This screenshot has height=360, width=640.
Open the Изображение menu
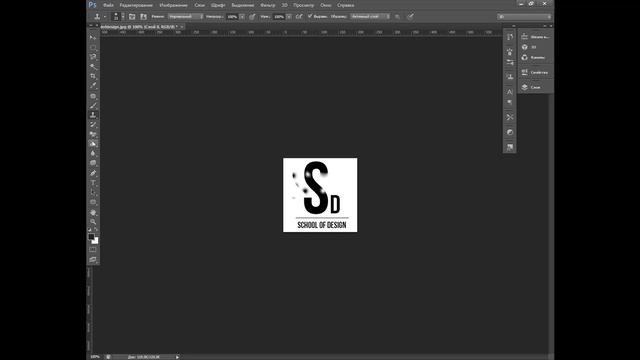173,5
